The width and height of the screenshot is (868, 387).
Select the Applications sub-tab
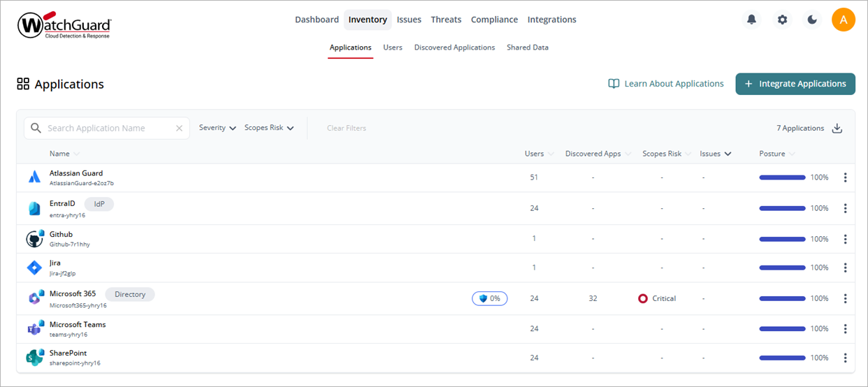[x=350, y=48]
